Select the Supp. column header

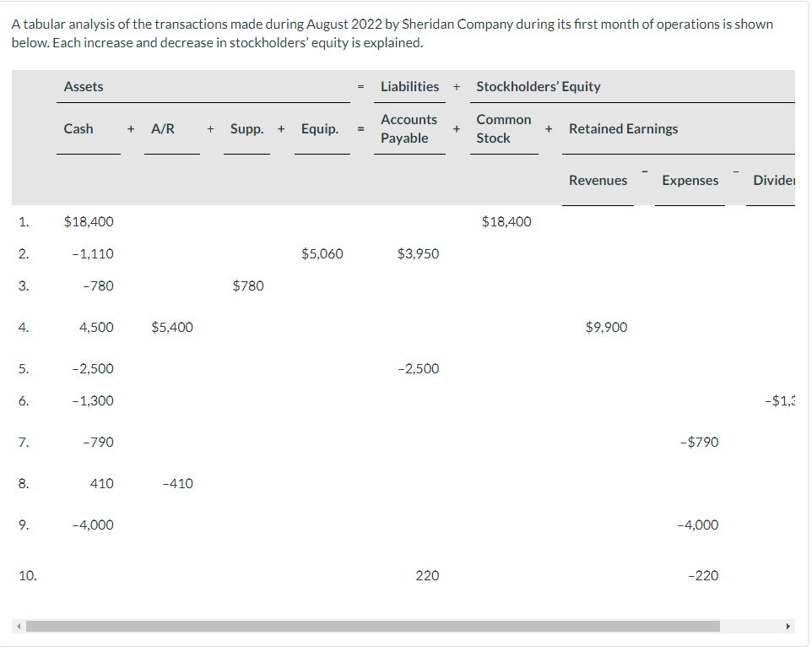point(246,128)
